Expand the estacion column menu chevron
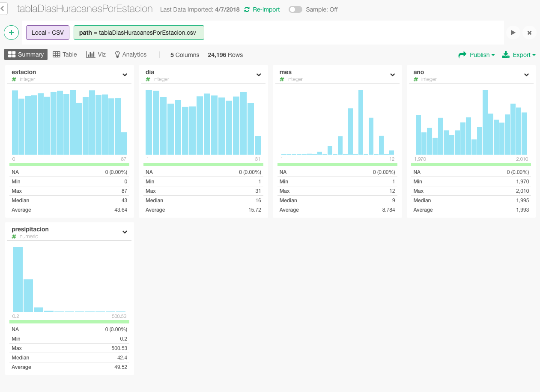The image size is (540, 392). click(125, 75)
